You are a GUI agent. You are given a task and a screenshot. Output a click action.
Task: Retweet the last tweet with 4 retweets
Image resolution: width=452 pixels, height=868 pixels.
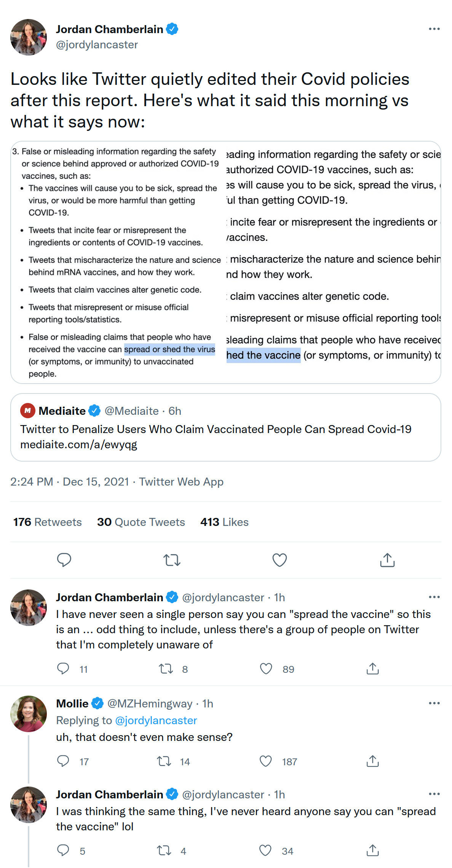(164, 850)
